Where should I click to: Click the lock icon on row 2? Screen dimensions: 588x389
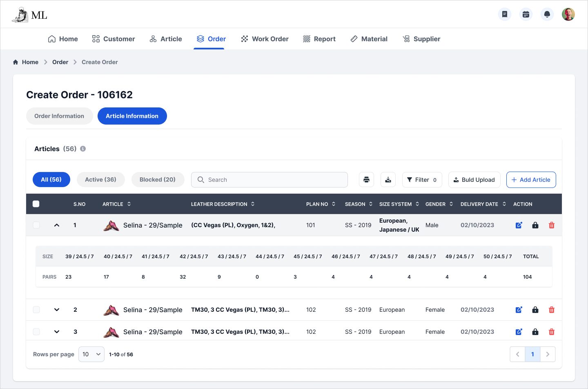(x=535, y=310)
